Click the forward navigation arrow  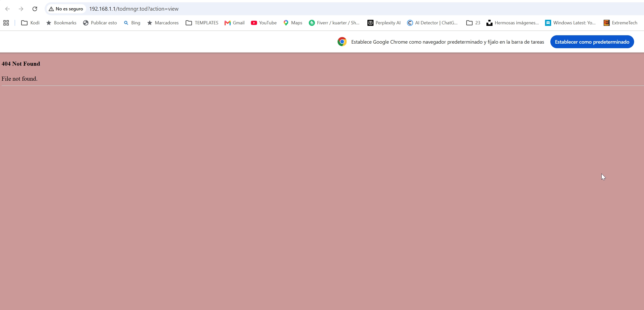21,9
